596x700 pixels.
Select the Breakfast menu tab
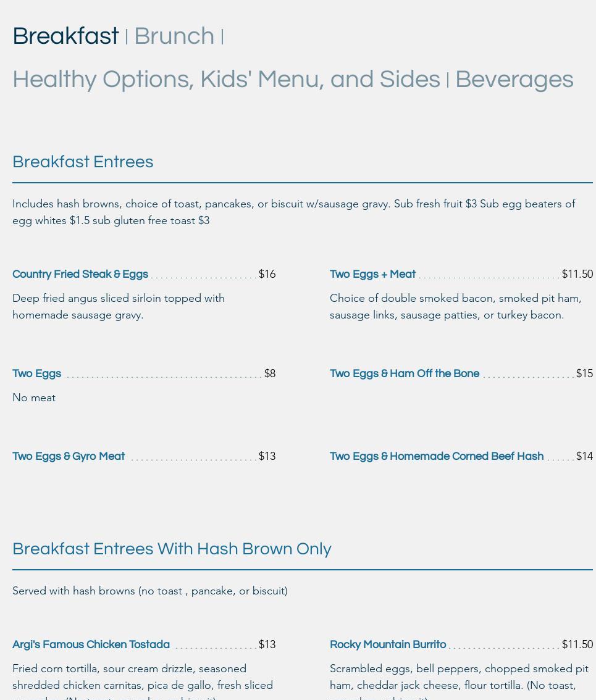pos(65,36)
